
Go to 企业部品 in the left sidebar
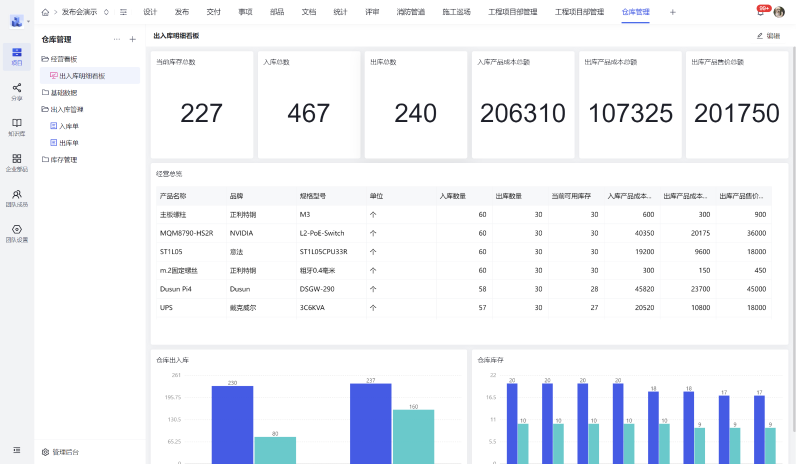pyautogui.click(x=17, y=162)
